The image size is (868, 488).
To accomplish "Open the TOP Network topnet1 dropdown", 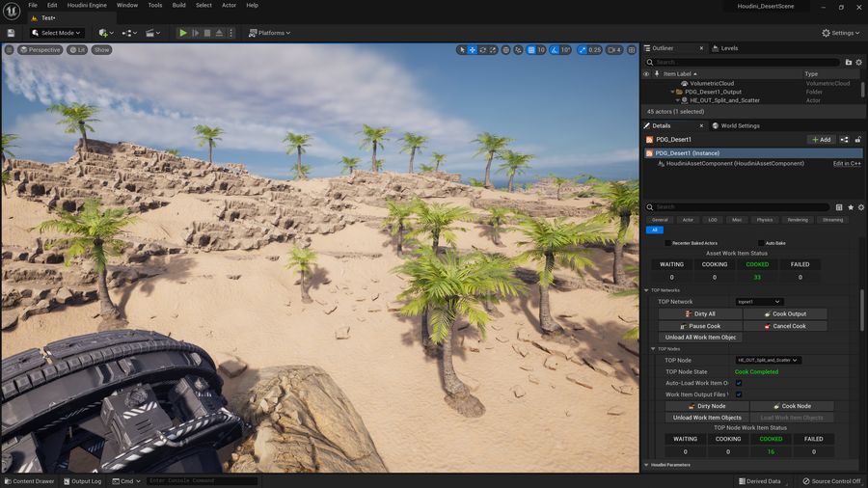I will (x=759, y=302).
